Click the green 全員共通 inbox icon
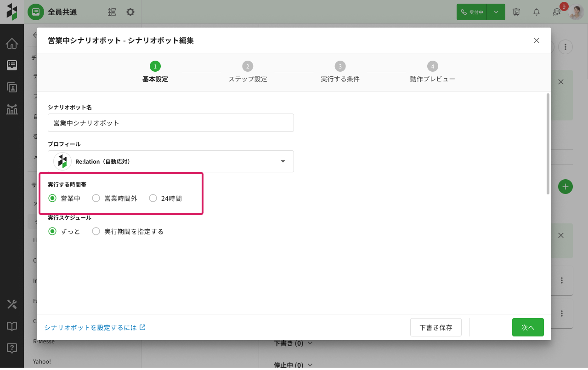The image size is (588, 370). click(x=36, y=12)
